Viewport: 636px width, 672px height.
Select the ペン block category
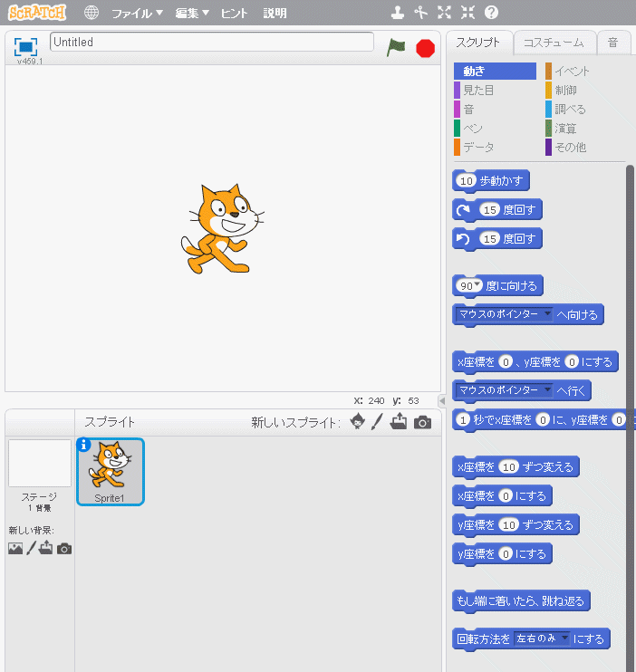click(495, 128)
